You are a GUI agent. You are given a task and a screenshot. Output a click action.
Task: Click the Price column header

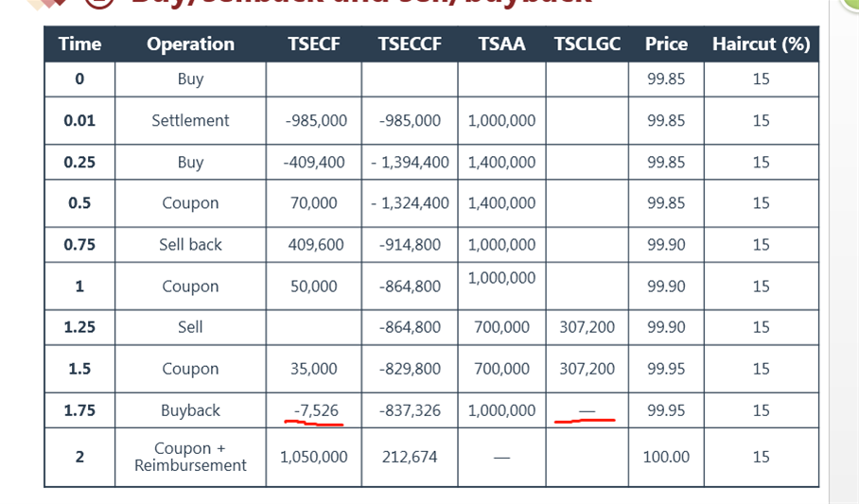(666, 43)
